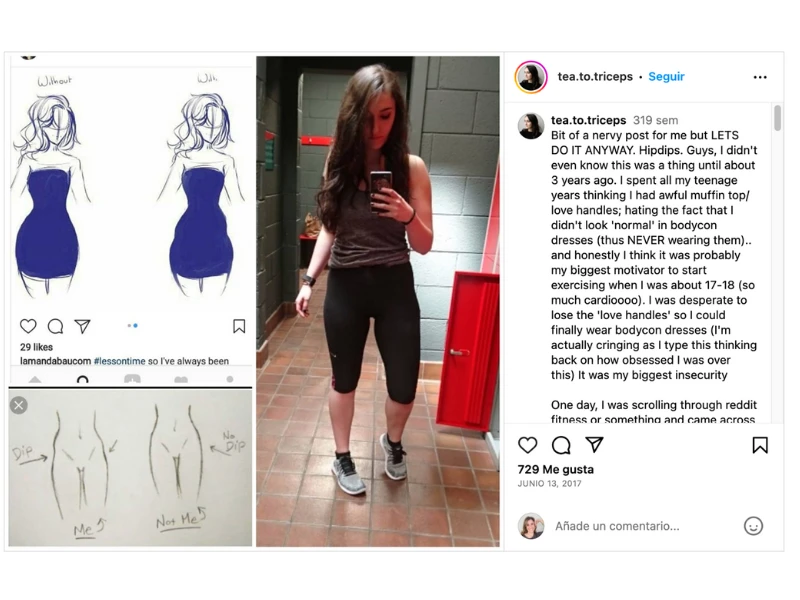The width and height of the screenshot is (800, 600).
Task: Open the header profile picture story ring
Action: [531, 77]
